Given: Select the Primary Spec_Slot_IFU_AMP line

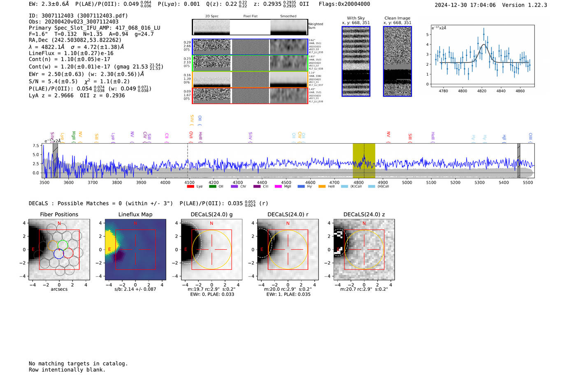Looking at the screenshot, I should (x=95, y=28).
